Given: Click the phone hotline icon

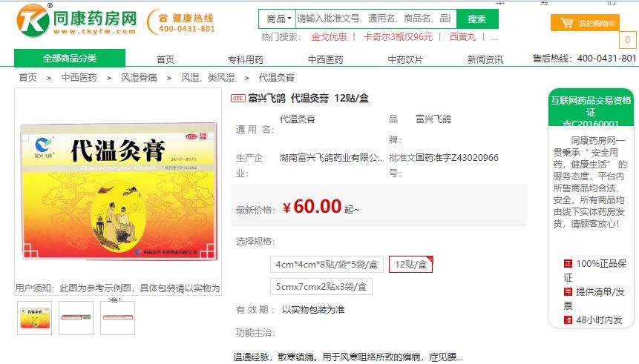Looking at the screenshot, I should 163,18.
